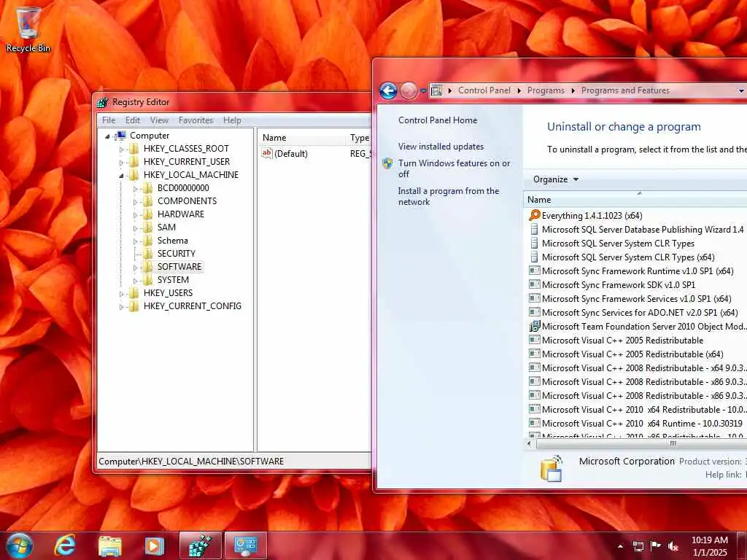Open the View menu in Registry Editor
Screen dimensions: 747x560
pyautogui.click(x=159, y=120)
